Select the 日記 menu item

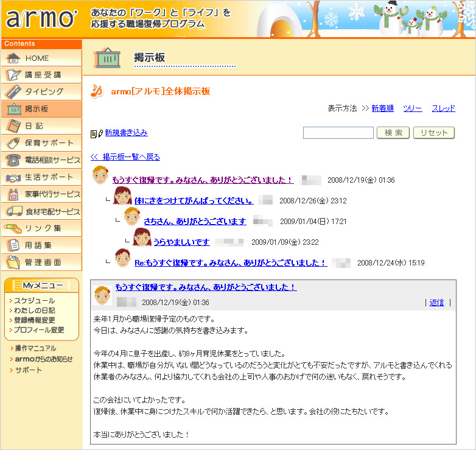click(x=41, y=126)
